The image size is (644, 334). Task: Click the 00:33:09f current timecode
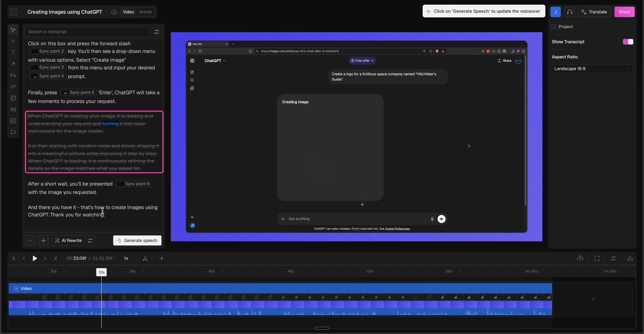(76, 258)
